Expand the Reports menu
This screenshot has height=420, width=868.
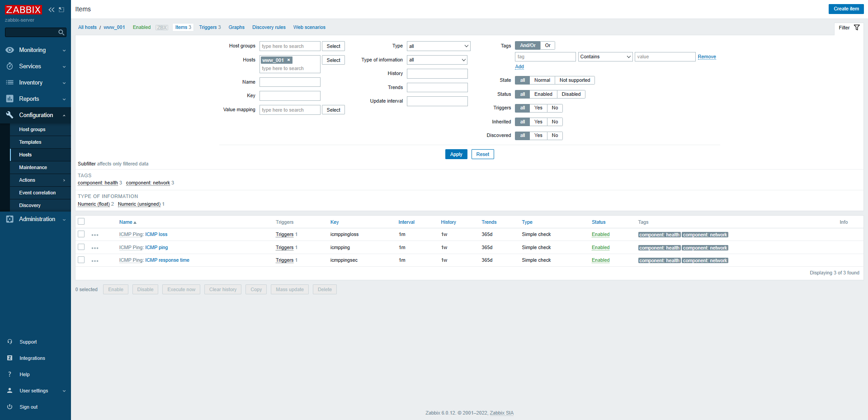coord(64,99)
